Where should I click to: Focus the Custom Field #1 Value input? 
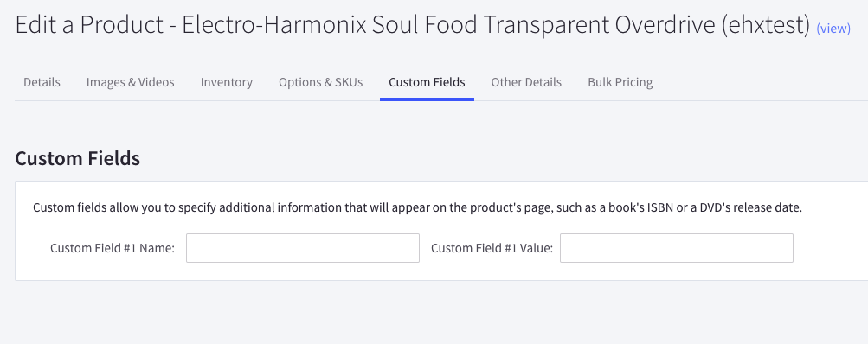pyautogui.click(x=677, y=248)
